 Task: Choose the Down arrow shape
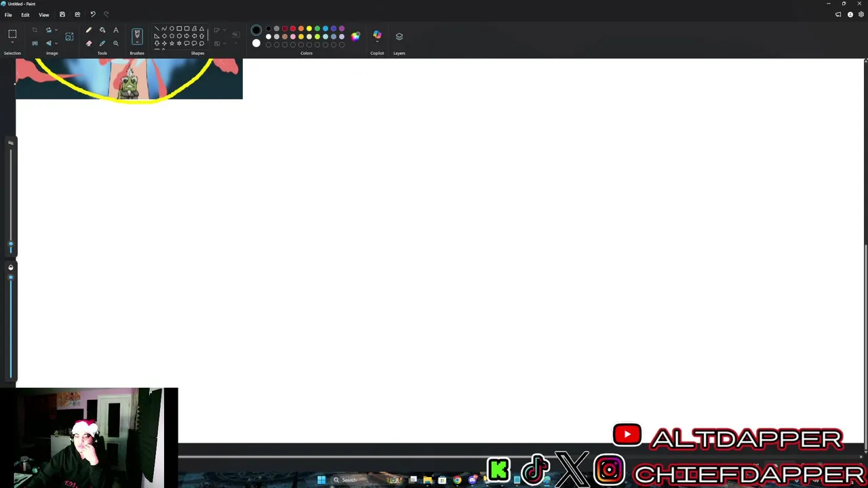[x=157, y=43]
